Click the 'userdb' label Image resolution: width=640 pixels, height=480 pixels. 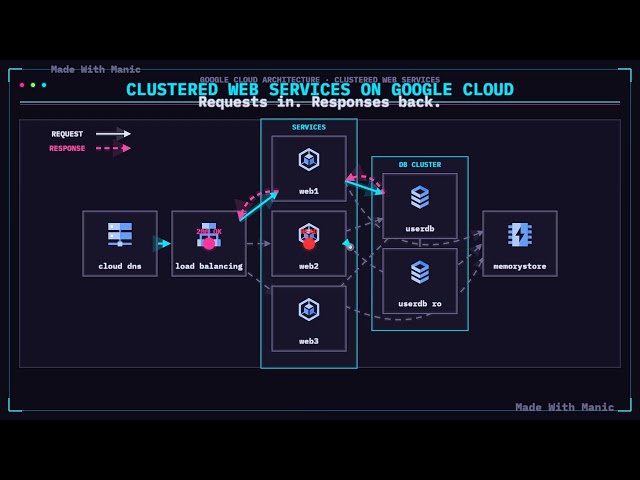[420, 229]
